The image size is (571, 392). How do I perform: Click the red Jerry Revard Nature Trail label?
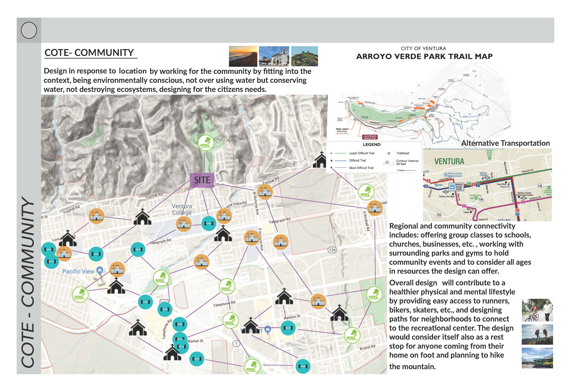370,137
